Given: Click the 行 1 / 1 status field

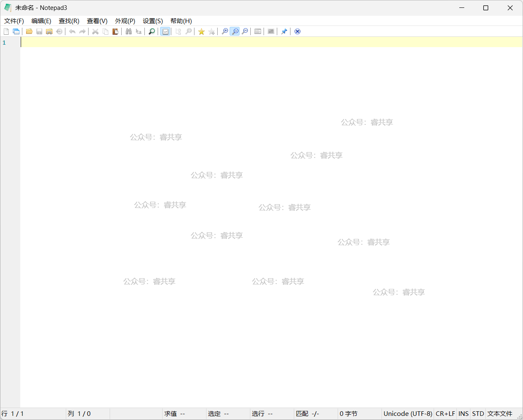Looking at the screenshot, I should pyautogui.click(x=13, y=413).
